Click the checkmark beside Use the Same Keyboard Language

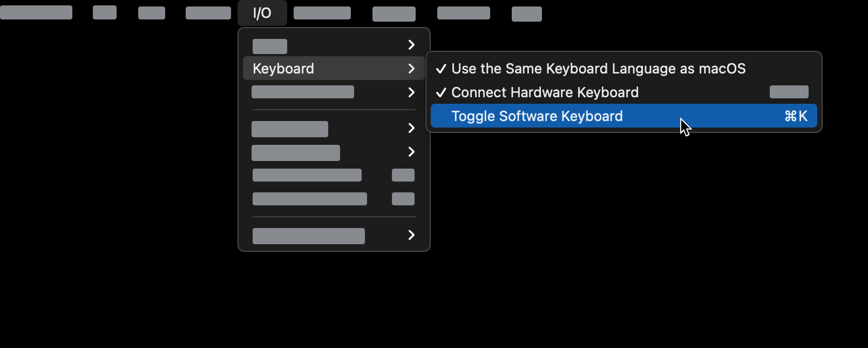point(441,69)
